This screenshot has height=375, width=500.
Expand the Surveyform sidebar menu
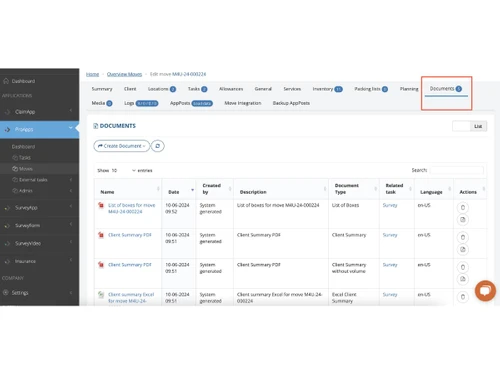pos(71,224)
